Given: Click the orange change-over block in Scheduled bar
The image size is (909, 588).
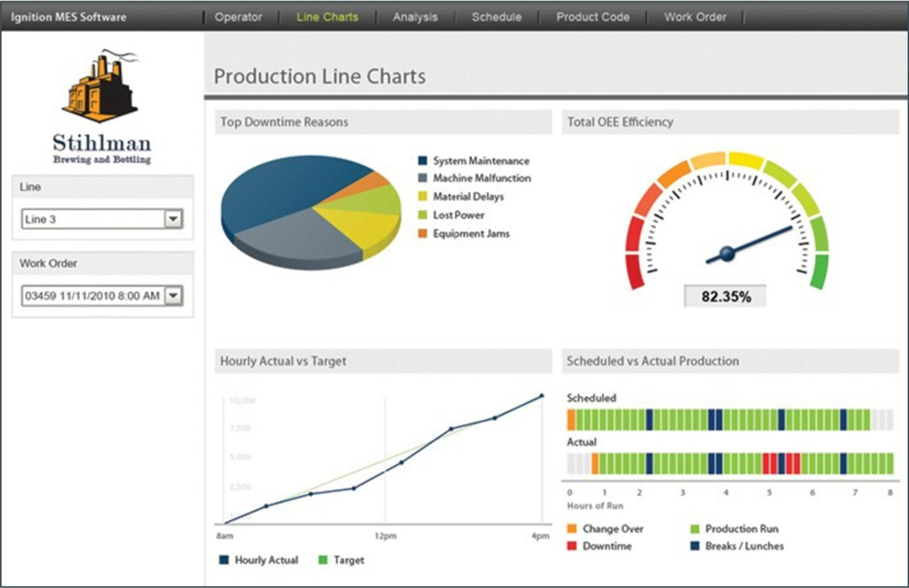Looking at the screenshot, I should point(571,420).
